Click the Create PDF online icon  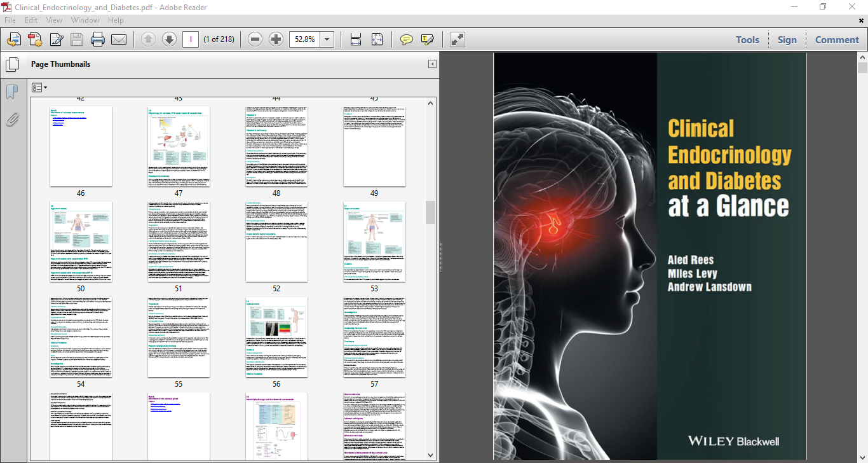14,39
